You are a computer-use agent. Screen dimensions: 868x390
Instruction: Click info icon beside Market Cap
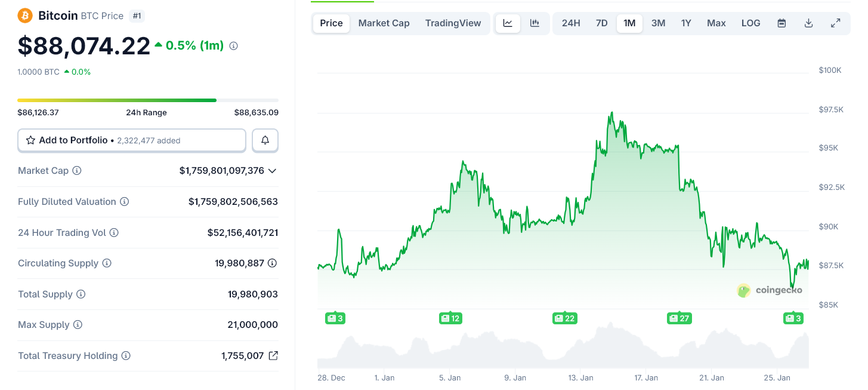tap(77, 171)
